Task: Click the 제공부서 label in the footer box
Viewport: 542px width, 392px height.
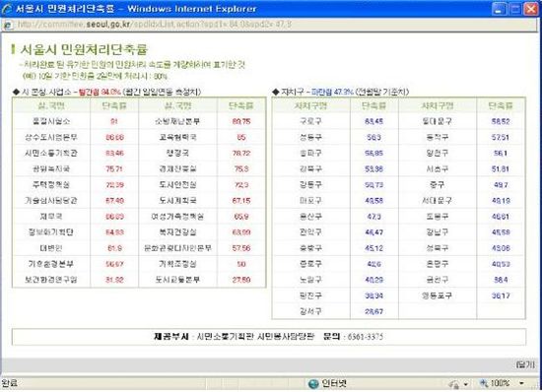Action: (x=171, y=337)
